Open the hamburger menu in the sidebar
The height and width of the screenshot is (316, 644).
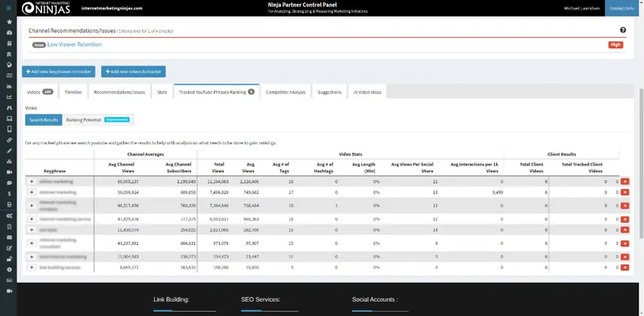pos(9,8)
